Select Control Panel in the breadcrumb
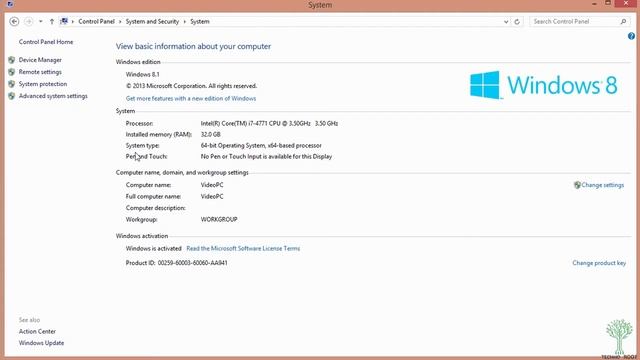The width and height of the screenshot is (640, 360). click(x=96, y=21)
